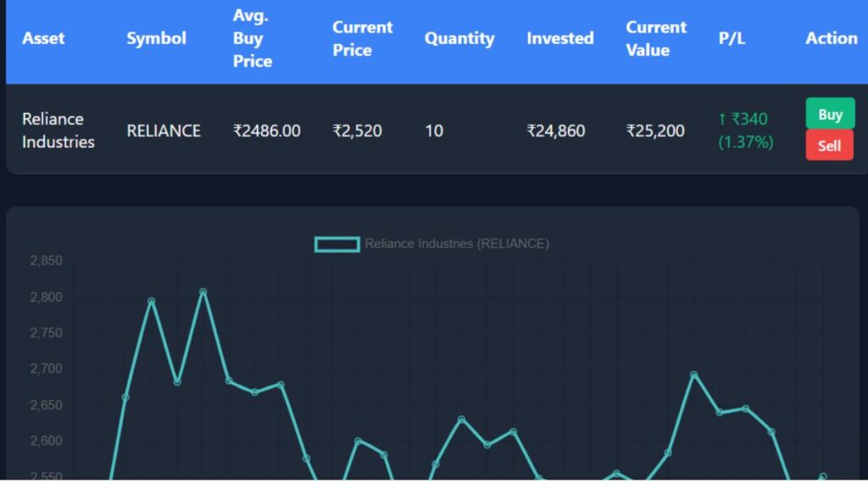Screen dimensions: 868x488
Task: Click the ₹25,200 current value
Action: pyautogui.click(x=655, y=131)
